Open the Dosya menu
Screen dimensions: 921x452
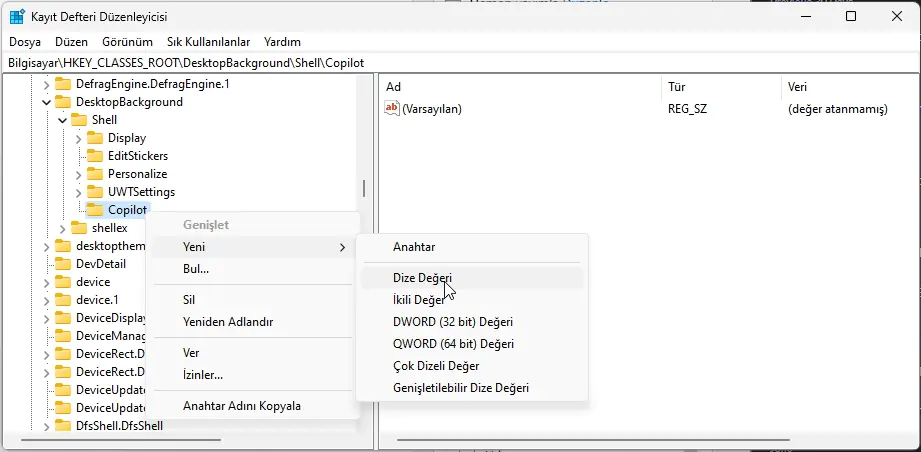pyautogui.click(x=25, y=42)
